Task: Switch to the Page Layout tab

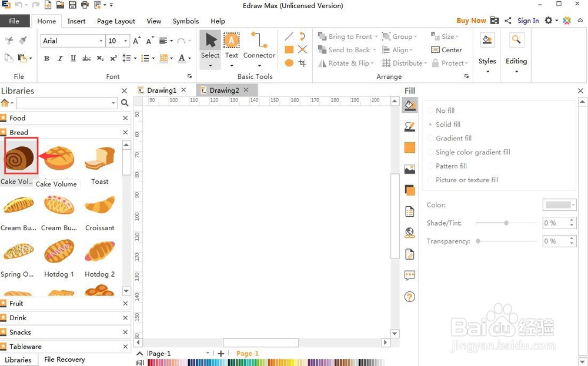Action: pos(116,21)
